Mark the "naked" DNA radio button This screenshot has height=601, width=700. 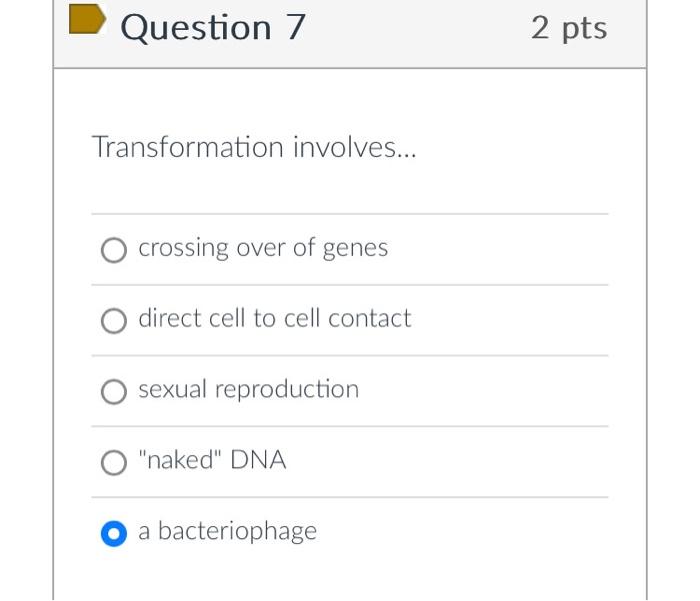pos(114,462)
